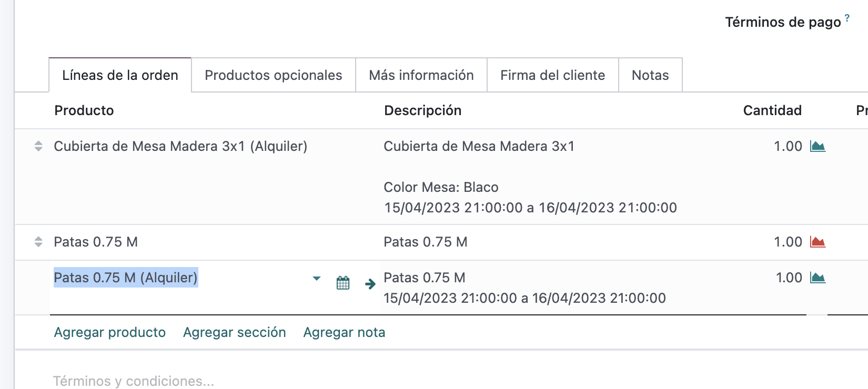Click the Términos y condiciones text field
Screen dimensions: 868x389
click(134, 381)
